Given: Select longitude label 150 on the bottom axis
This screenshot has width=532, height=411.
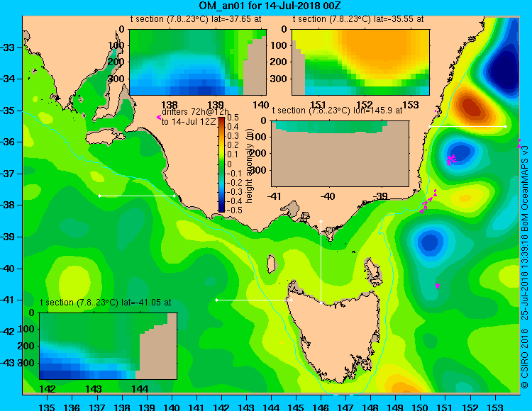Looking at the screenshot, I should click(x=421, y=407).
